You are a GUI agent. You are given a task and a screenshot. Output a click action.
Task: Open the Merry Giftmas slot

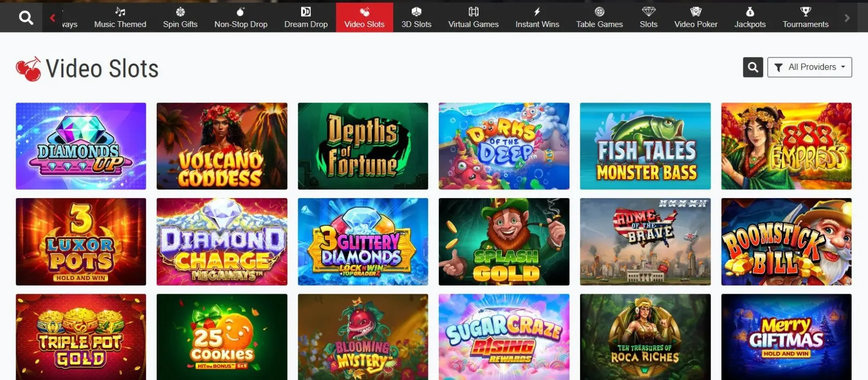786,337
